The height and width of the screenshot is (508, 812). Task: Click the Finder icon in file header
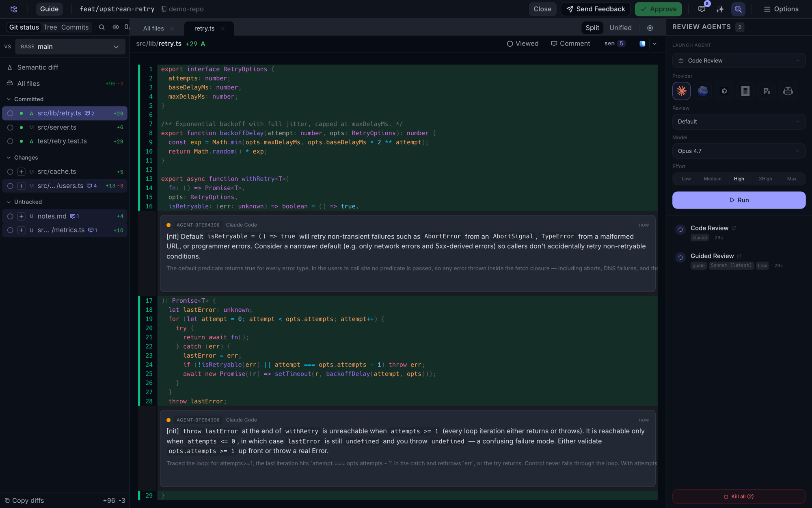[x=642, y=44]
